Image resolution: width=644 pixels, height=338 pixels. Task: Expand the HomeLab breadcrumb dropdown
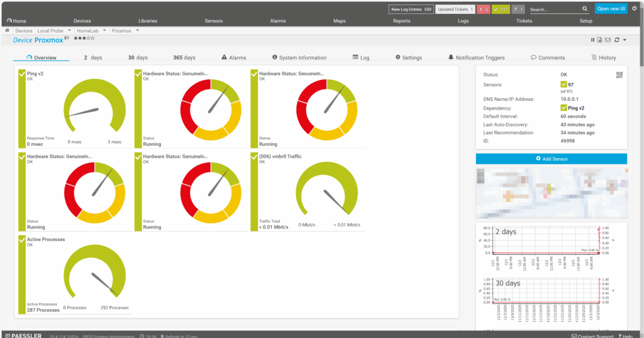(x=104, y=30)
